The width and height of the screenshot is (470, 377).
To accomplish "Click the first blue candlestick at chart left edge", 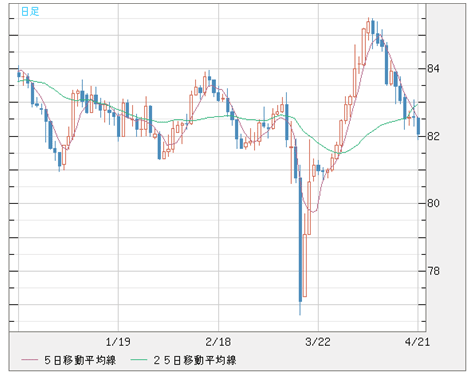I will pyautogui.click(x=19, y=74).
